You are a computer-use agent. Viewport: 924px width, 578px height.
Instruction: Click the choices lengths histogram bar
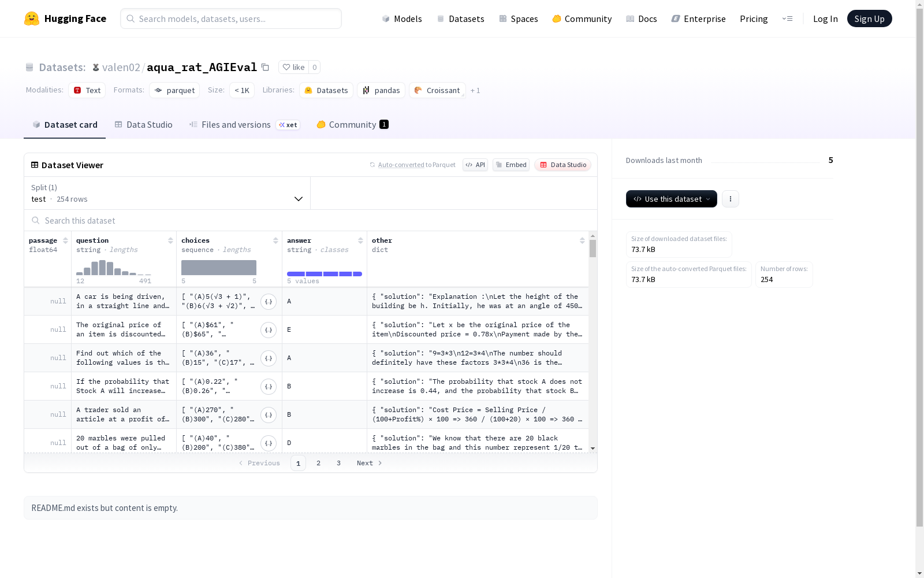[x=219, y=268]
